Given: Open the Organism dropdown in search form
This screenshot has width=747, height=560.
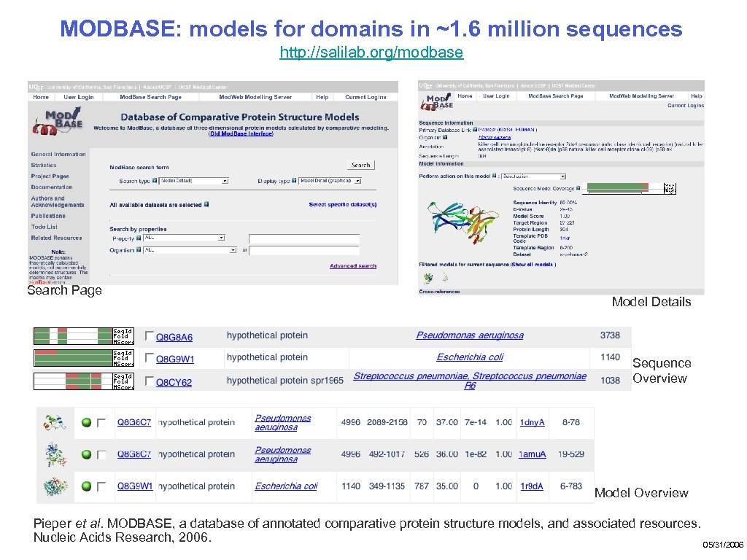Looking at the screenshot, I should [x=190, y=249].
